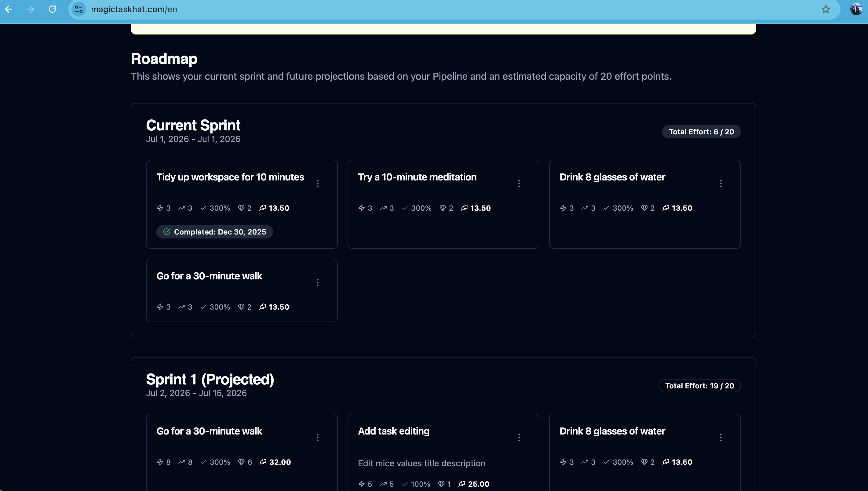Viewport: 868px width, 491px height.
Task: Select Go for a 30-minute walk in Sprint 1
Action: coord(209,431)
